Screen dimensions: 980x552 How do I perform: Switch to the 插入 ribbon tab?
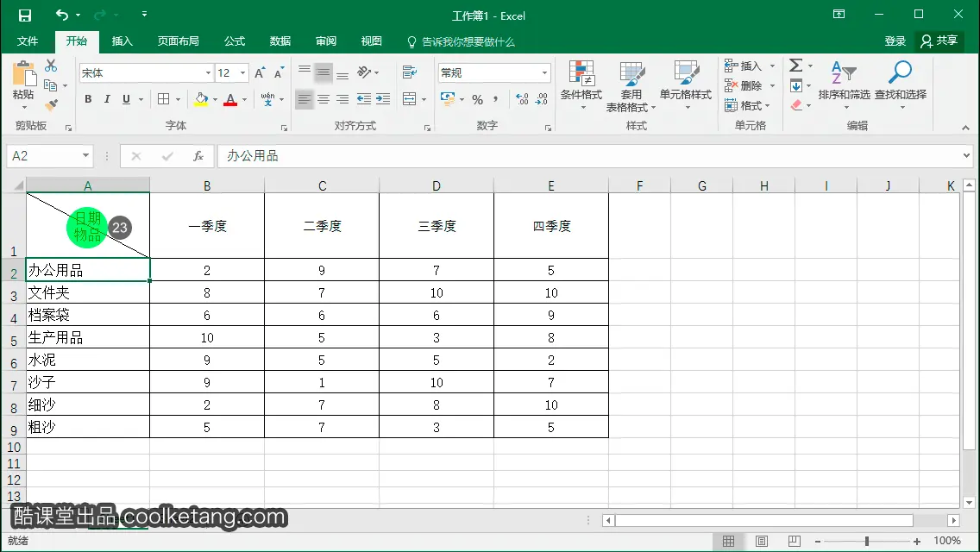pos(122,41)
